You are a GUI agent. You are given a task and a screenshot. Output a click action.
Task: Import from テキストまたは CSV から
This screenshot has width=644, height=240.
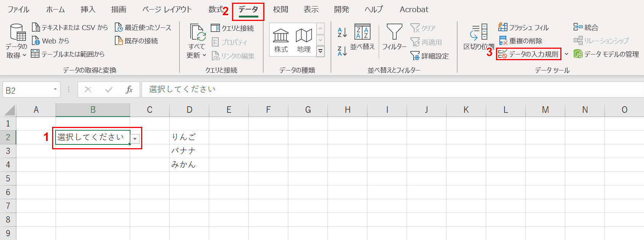click(x=70, y=27)
